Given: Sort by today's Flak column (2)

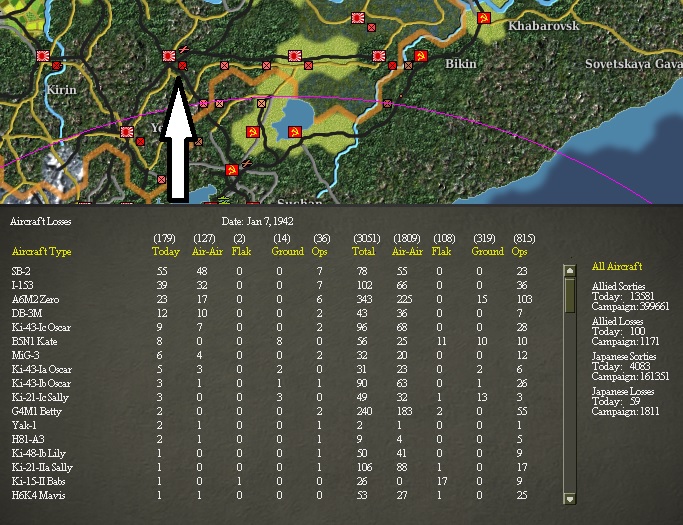Looking at the screenshot, I should pos(241,251).
